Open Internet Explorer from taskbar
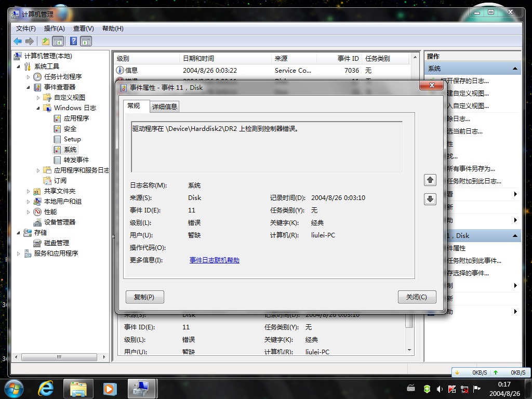Viewport: 532px width, 399px height. [46, 389]
